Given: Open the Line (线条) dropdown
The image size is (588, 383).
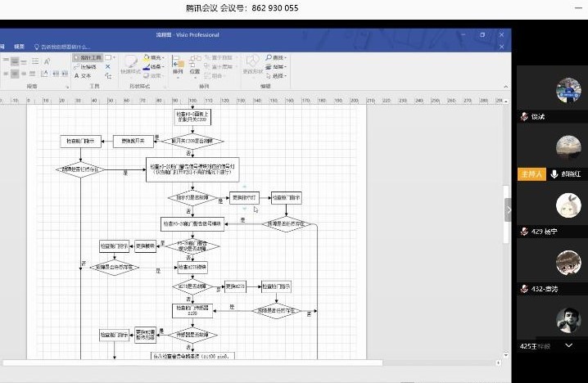Looking at the screenshot, I should click(156, 67).
